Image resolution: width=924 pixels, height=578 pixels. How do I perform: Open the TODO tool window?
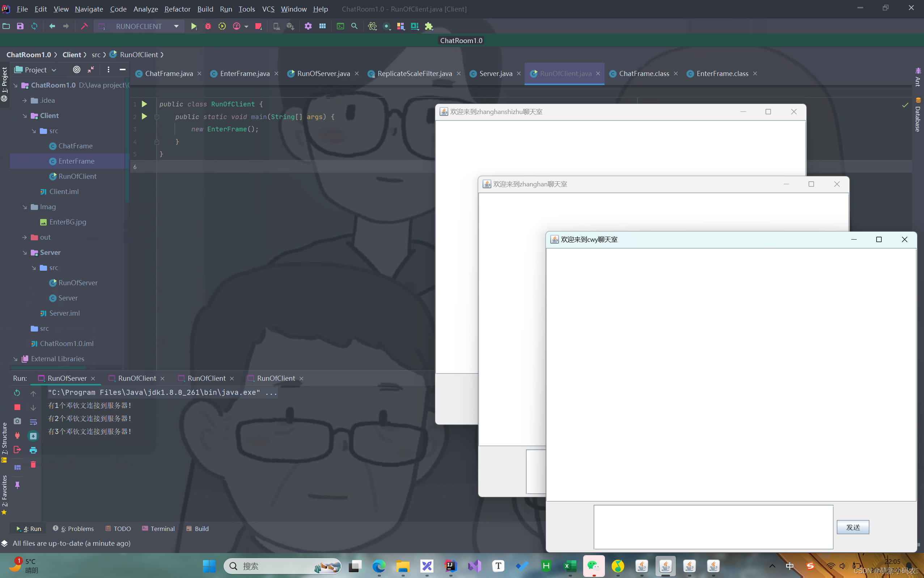[118, 528]
